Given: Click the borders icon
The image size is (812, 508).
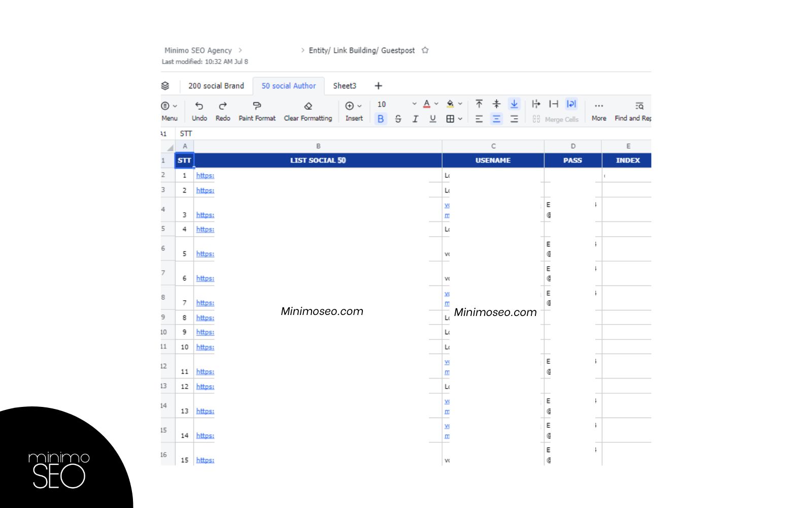Looking at the screenshot, I should (450, 119).
